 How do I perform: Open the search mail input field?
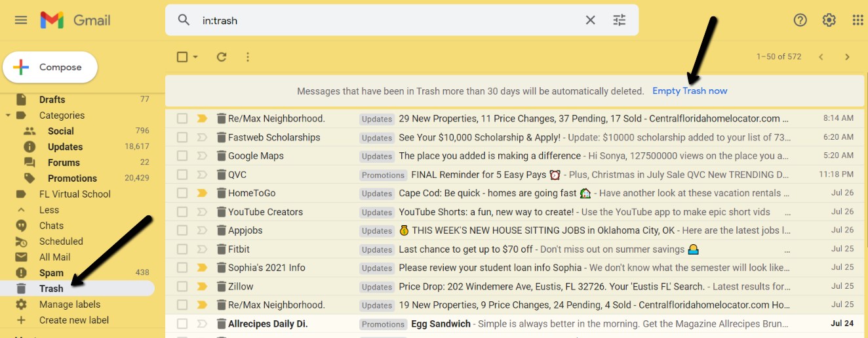389,20
